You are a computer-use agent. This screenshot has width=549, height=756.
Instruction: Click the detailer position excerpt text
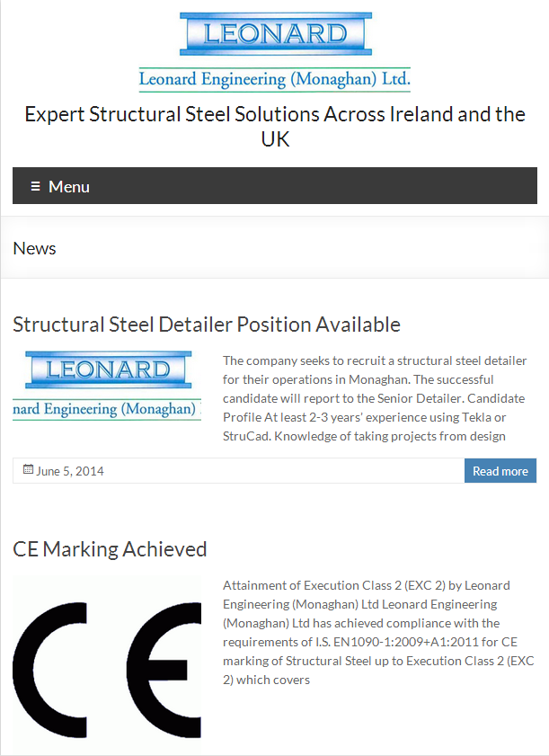375,398
